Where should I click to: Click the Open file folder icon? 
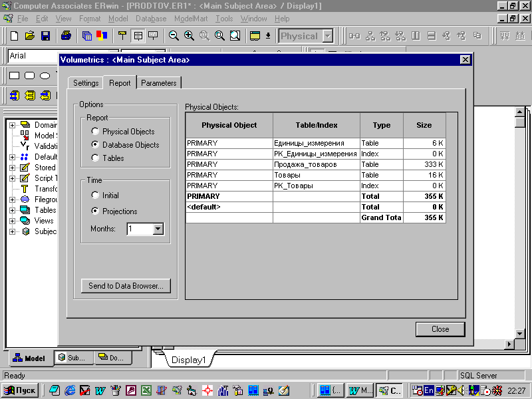pos(30,36)
